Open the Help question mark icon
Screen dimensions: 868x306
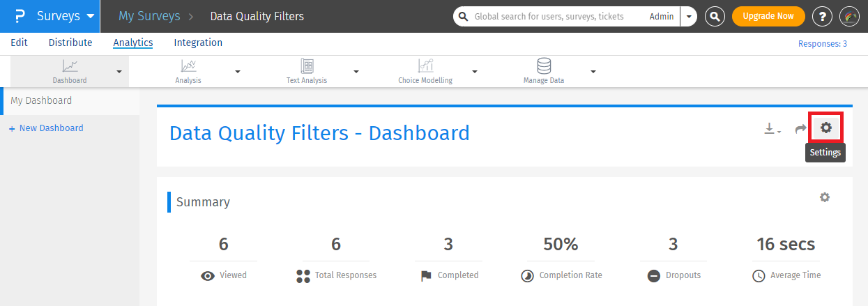(x=822, y=16)
